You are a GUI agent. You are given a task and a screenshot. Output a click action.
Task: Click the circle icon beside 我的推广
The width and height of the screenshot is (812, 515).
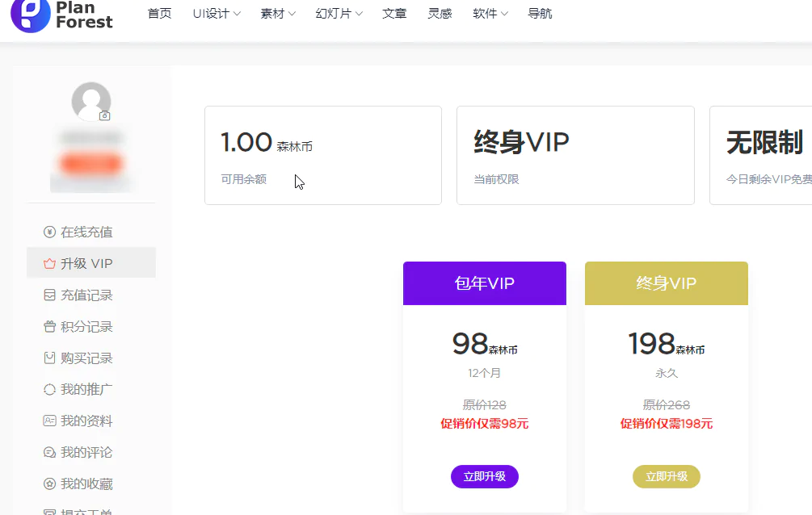[x=49, y=389]
